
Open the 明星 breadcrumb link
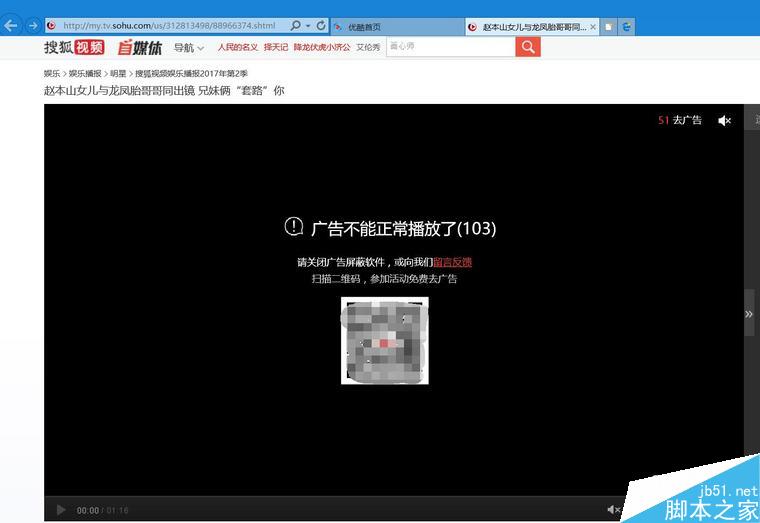pyautogui.click(x=118, y=73)
